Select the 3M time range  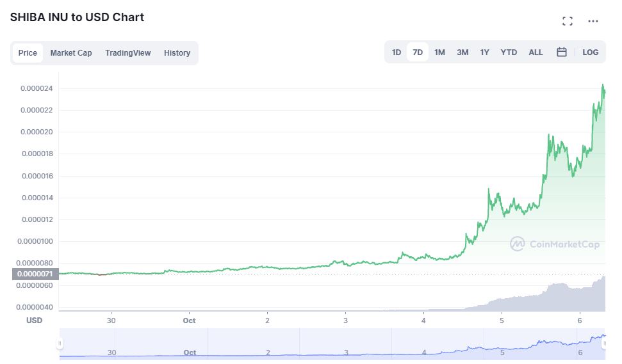(462, 52)
